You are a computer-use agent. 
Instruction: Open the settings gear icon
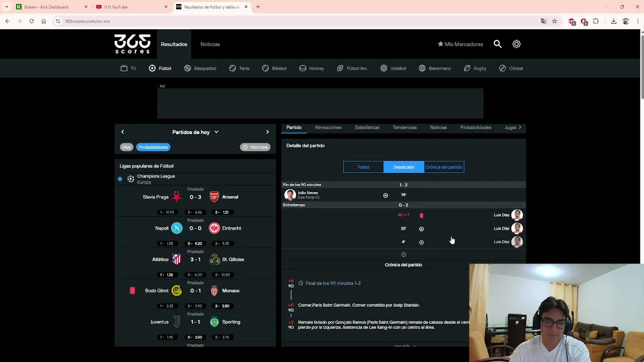pos(517,44)
